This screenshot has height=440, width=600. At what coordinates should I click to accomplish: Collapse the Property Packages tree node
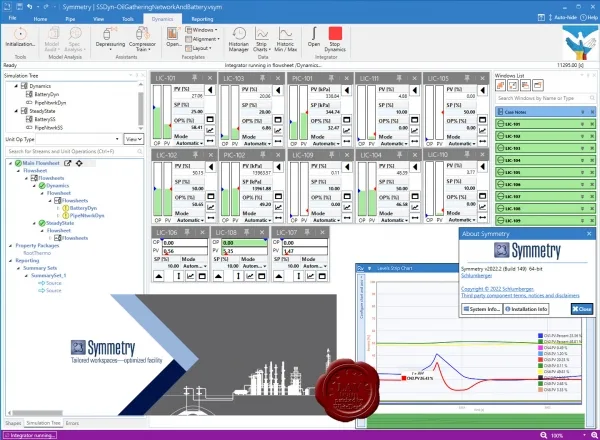[x=10, y=246]
